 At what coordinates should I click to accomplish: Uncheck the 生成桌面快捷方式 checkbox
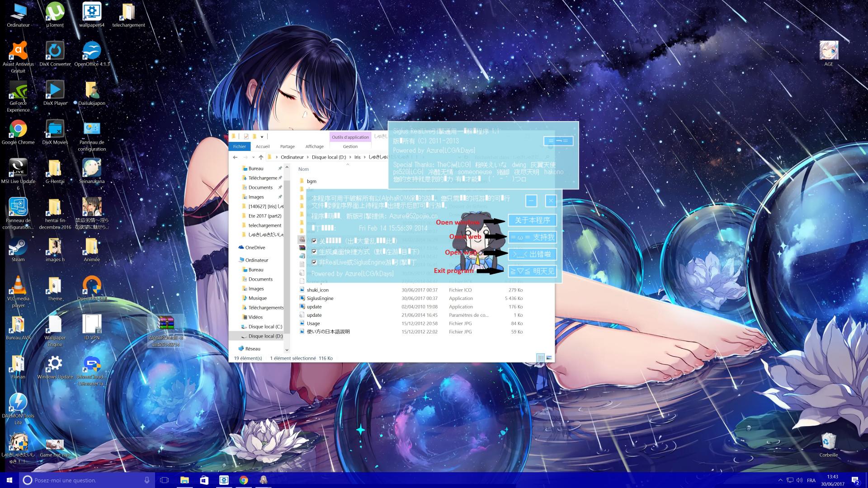click(314, 251)
